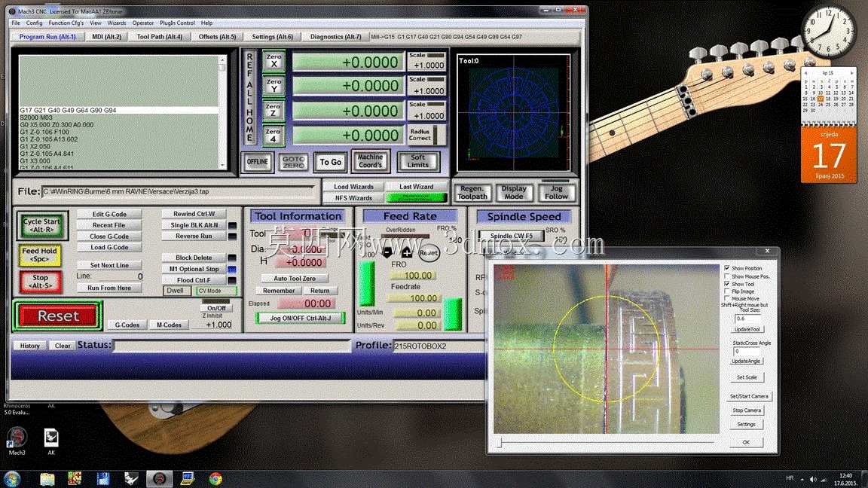
Task: Zero the Z axis DRO
Action: (x=274, y=111)
